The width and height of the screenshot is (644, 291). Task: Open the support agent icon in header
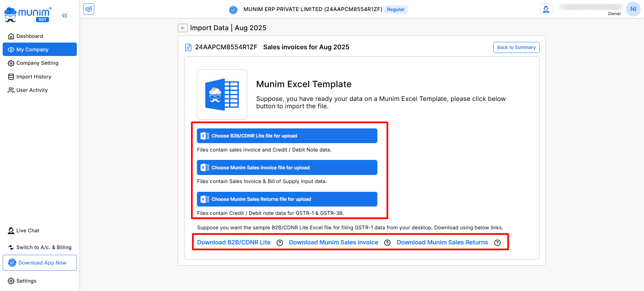point(546,9)
